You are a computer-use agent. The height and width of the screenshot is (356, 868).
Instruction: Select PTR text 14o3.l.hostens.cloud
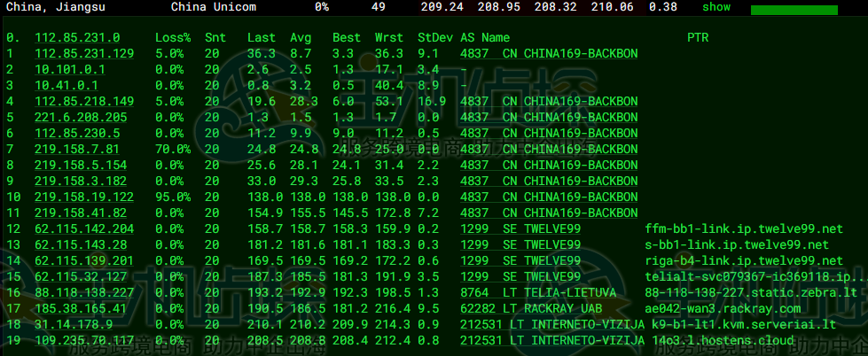click(x=723, y=341)
